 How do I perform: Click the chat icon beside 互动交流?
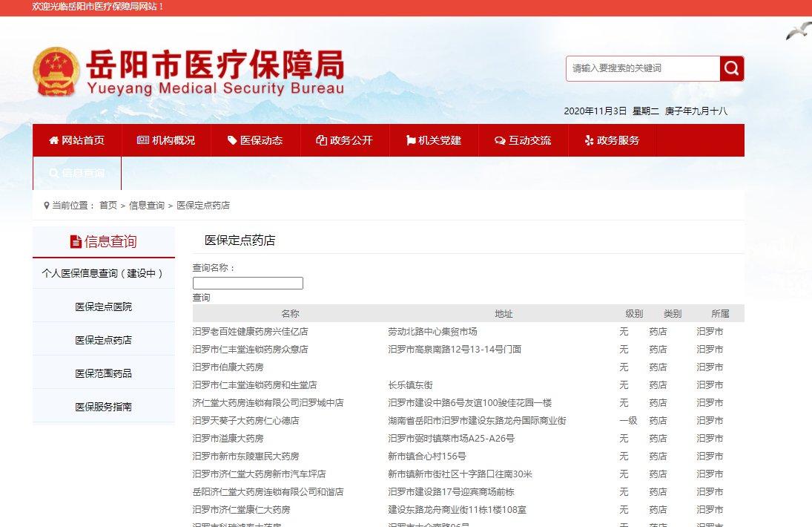(x=500, y=140)
